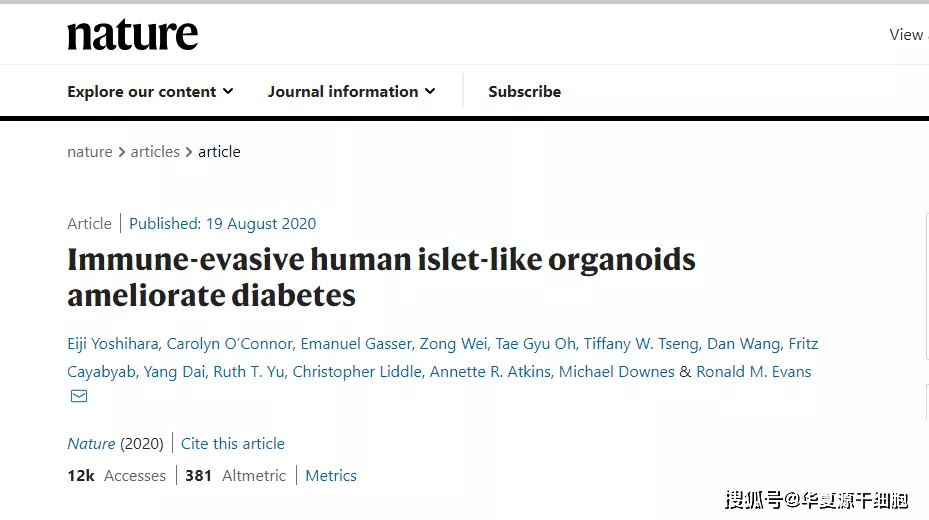Open author Christopher Liddle
Screen dimensions: 929x520
(357, 371)
